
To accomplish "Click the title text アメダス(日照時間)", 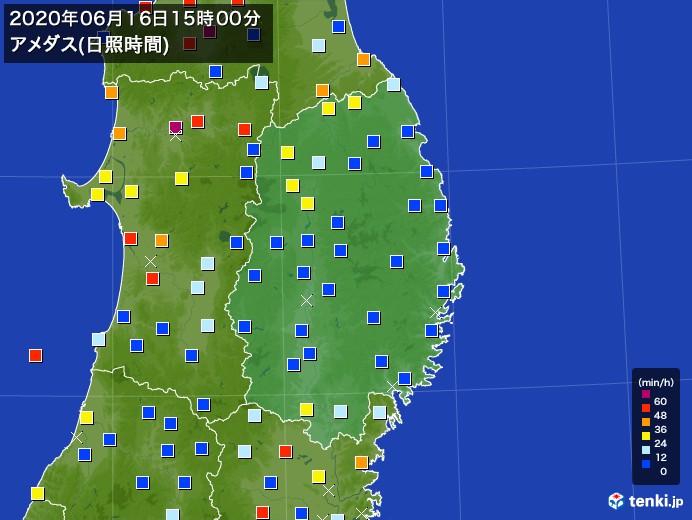I will point(89,45).
